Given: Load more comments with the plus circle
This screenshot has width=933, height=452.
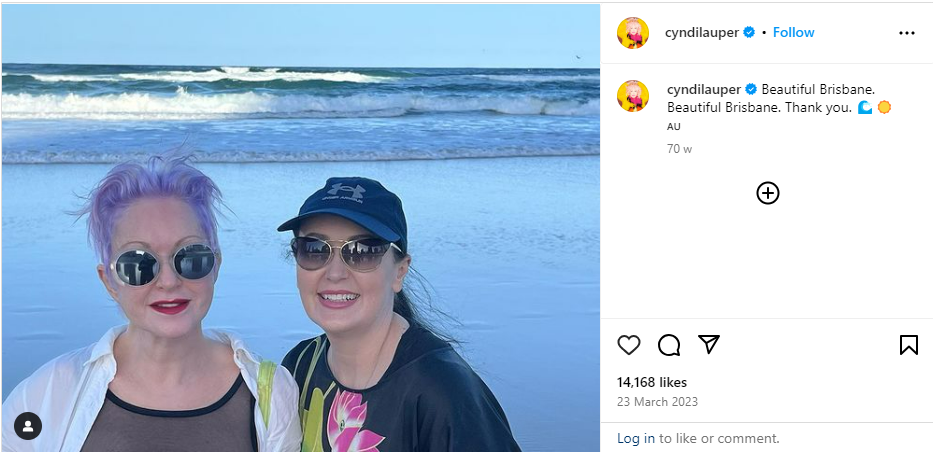Looking at the screenshot, I should [767, 193].
